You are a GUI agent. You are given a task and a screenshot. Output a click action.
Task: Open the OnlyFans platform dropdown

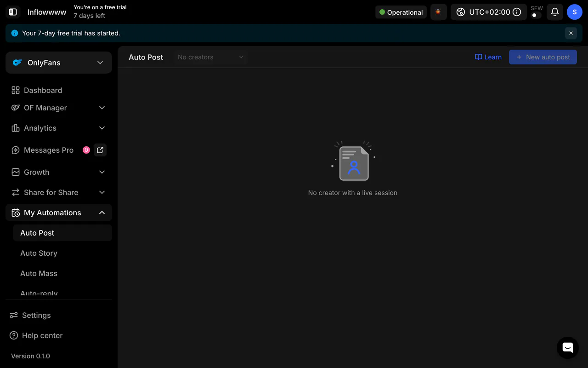point(59,63)
